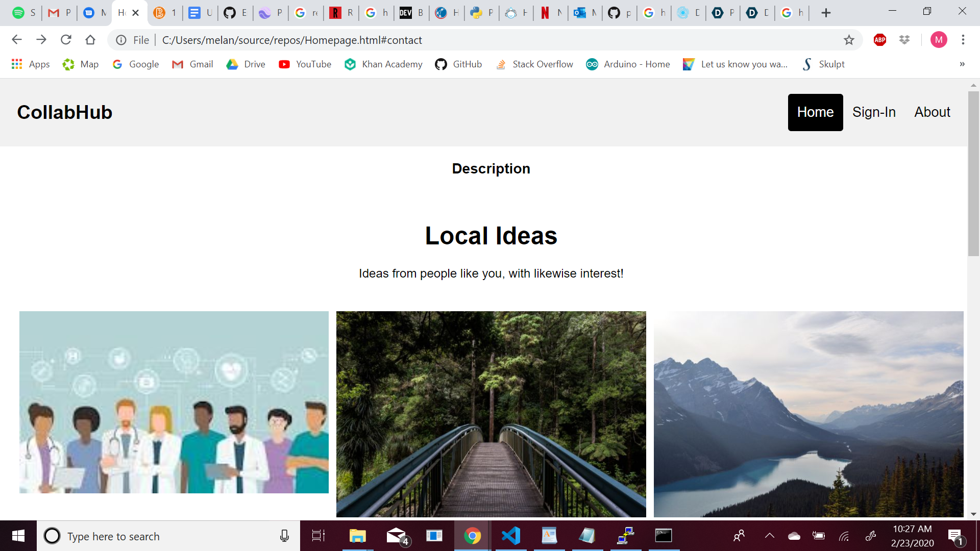Select the Home navigation item

[815, 112]
